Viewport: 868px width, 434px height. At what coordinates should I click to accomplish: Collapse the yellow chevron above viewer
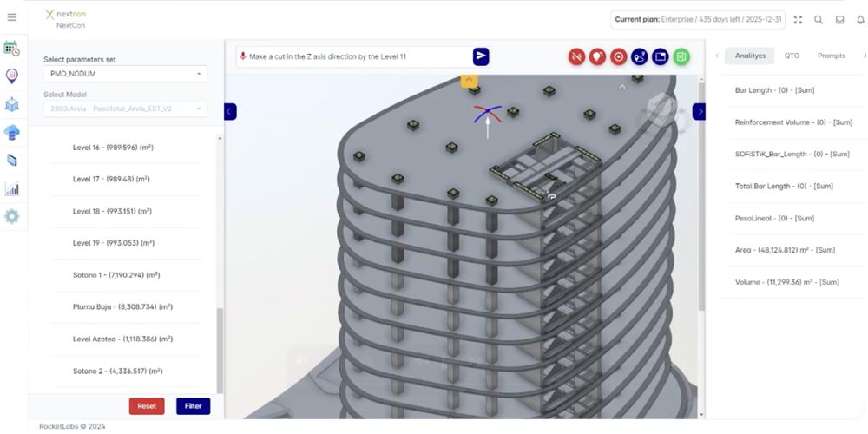point(469,80)
